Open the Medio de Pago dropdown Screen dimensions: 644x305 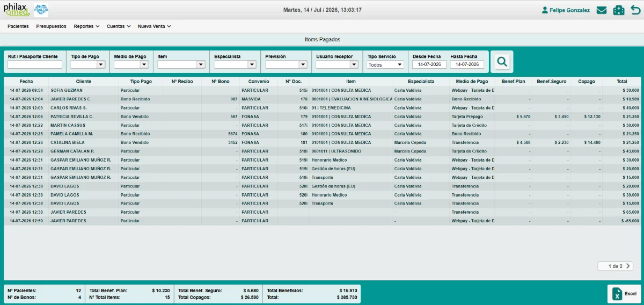131,64
